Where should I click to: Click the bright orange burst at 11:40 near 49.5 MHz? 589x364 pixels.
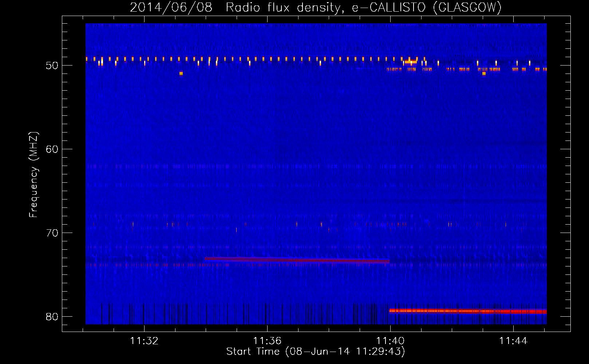coord(410,62)
